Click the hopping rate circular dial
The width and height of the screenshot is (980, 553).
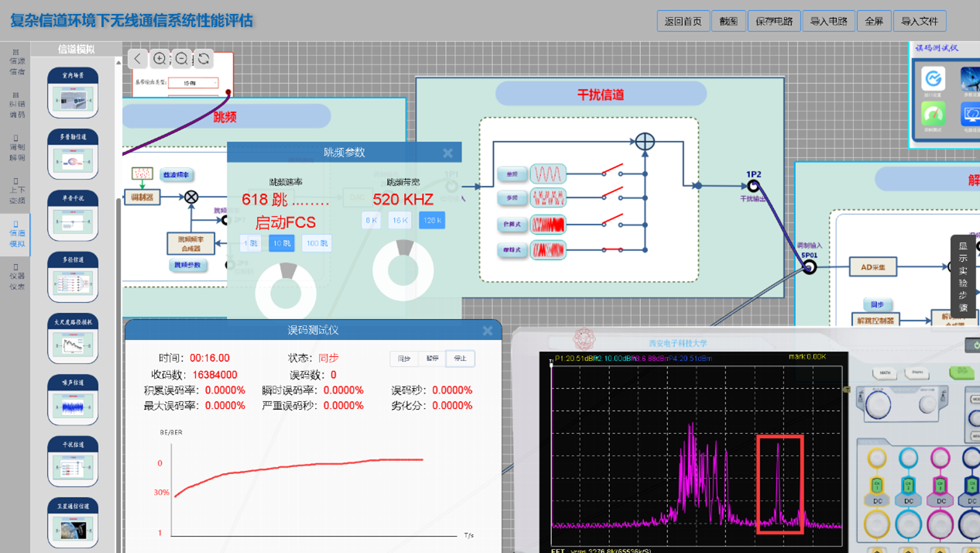coord(287,287)
